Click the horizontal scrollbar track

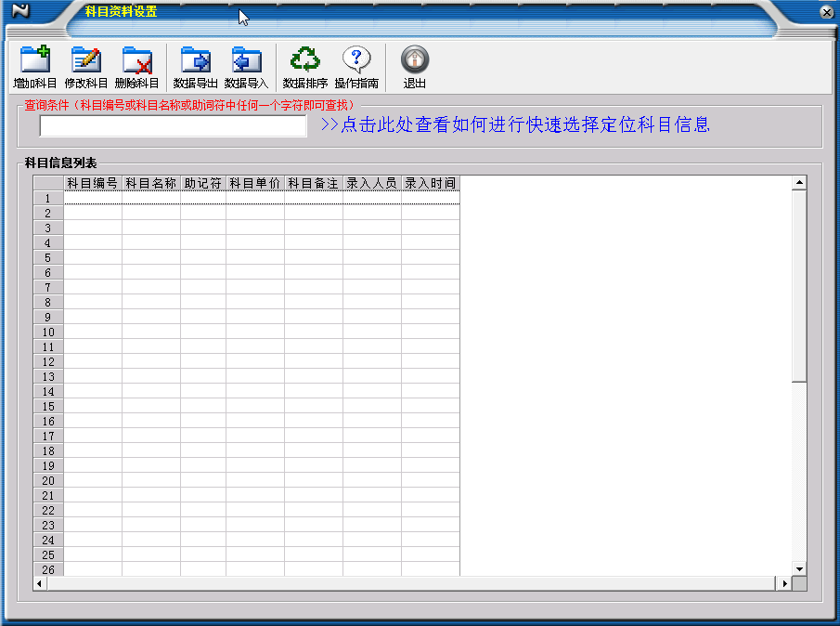tap(411, 583)
